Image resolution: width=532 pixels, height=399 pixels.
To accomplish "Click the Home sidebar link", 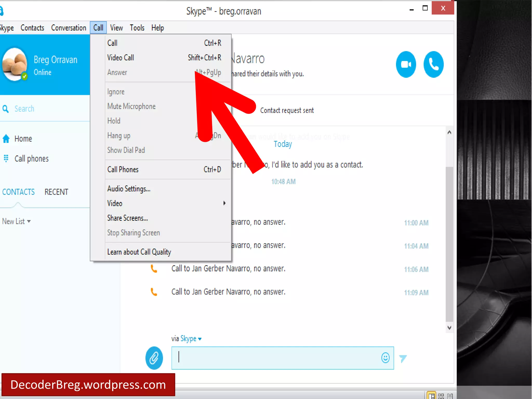I will (x=23, y=139).
